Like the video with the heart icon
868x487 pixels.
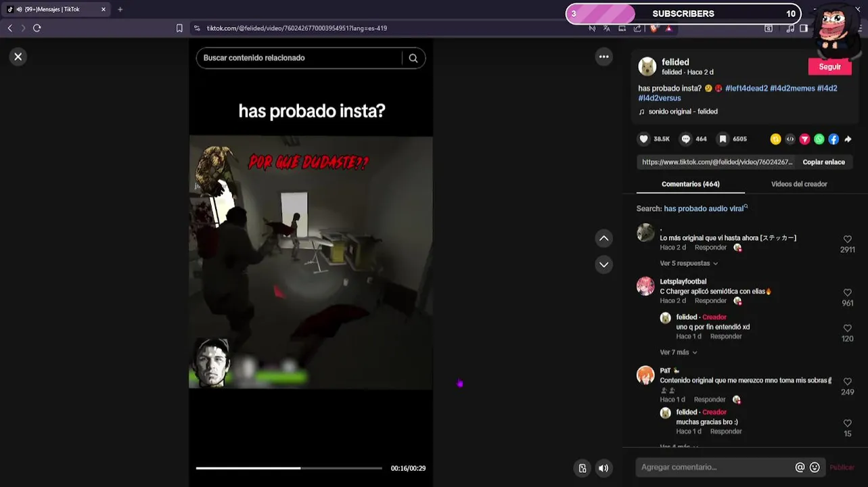point(644,139)
